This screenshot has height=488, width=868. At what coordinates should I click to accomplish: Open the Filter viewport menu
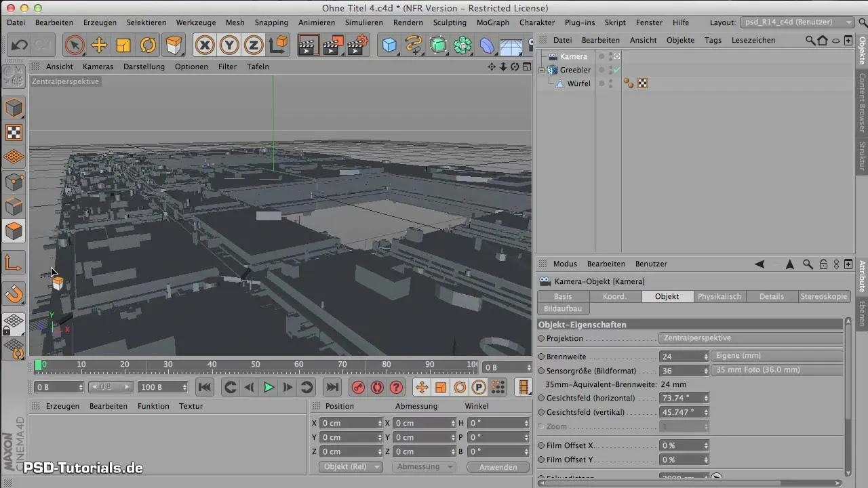[x=227, y=66]
